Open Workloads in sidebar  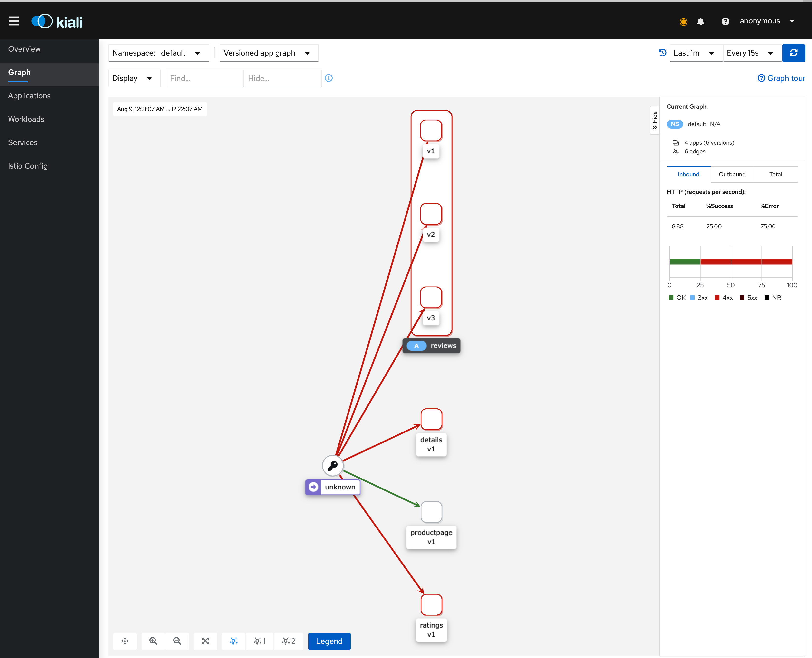point(49,119)
